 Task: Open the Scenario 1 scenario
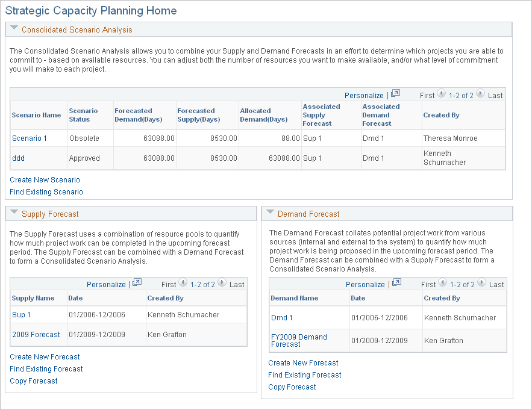[x=29, y=138]
